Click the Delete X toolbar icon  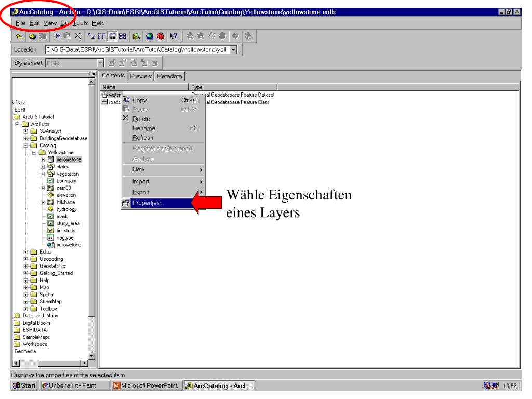78,36
